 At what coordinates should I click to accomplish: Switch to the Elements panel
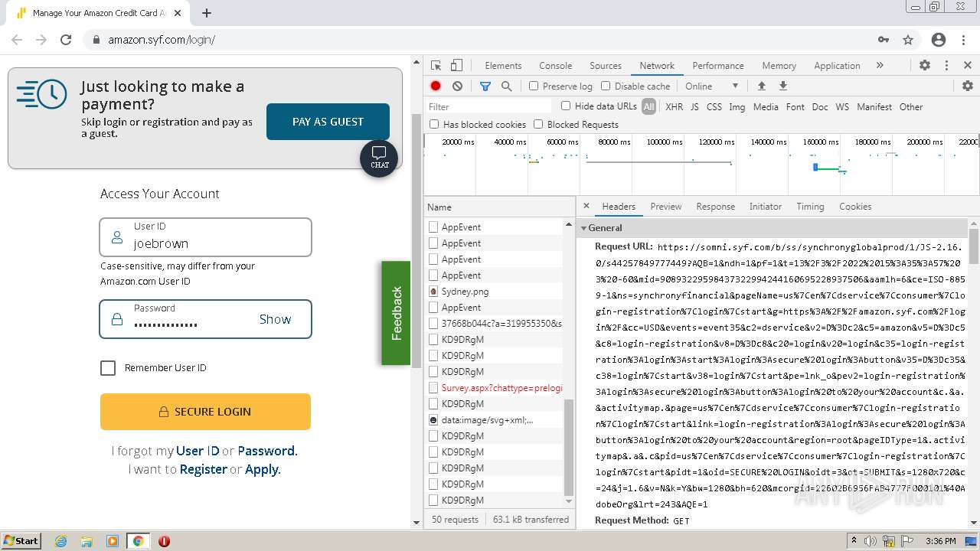pyautogui.click(x=503, y=66)
